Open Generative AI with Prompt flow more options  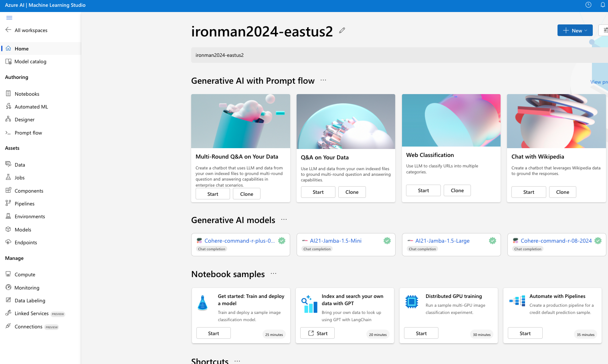[323, 80]
